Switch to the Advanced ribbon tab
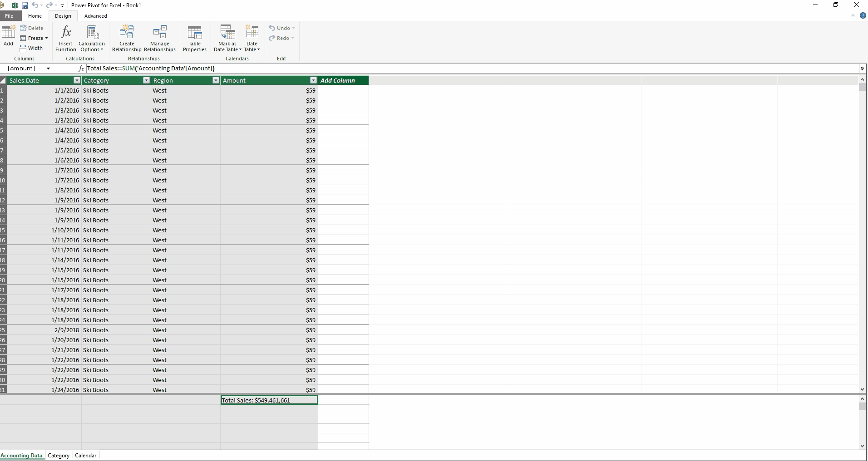 click(x=96, y=16)
